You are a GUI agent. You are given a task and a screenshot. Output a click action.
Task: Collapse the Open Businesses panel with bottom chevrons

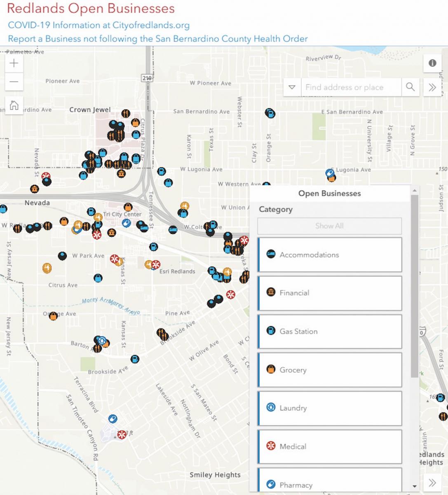click(x=432, y=483)
